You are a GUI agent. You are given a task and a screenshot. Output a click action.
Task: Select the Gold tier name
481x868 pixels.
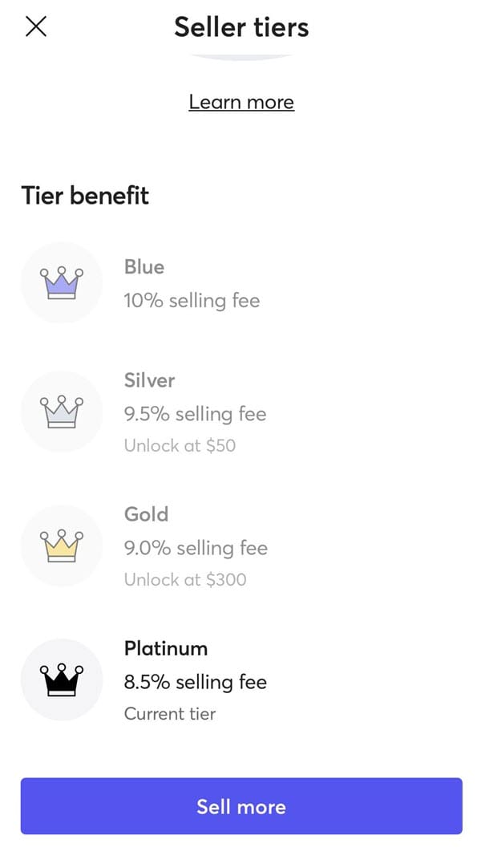pos(146,514)
